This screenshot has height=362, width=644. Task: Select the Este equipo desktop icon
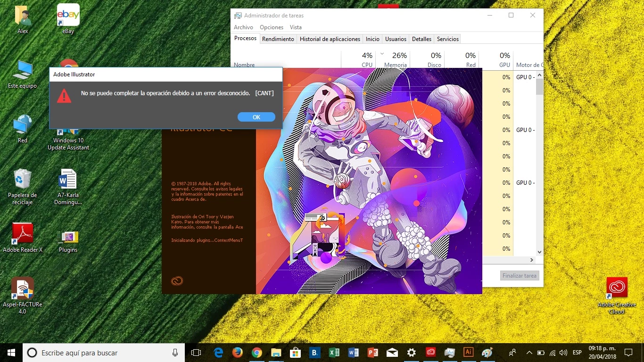[23, 74]
